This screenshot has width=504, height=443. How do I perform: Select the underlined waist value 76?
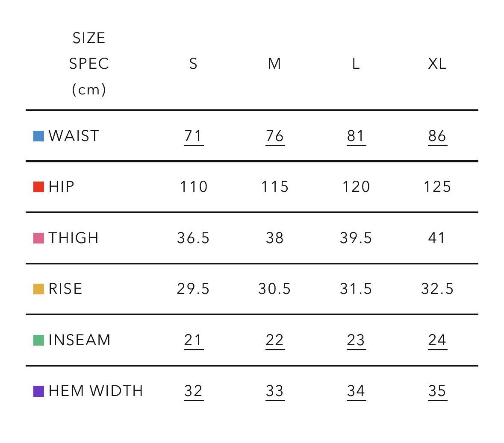275,137
